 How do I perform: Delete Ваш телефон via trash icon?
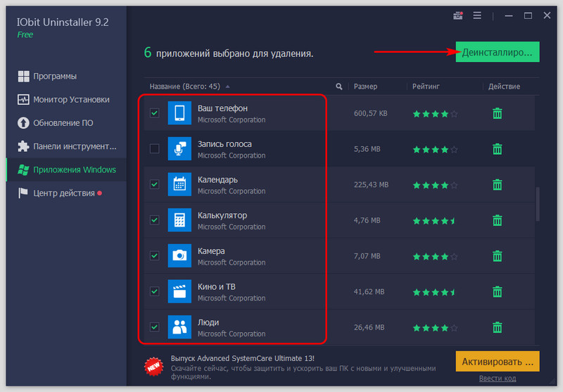pyautogui.click(x=497, y=113)
